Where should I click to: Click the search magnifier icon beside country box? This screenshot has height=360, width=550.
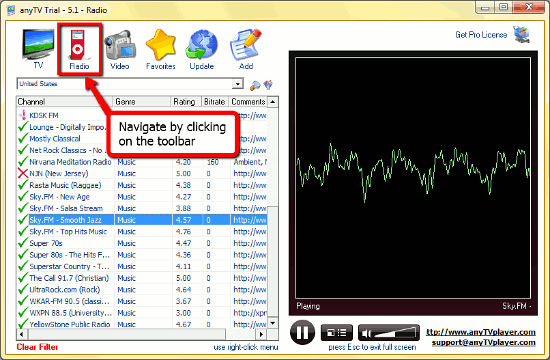[255, 85]
